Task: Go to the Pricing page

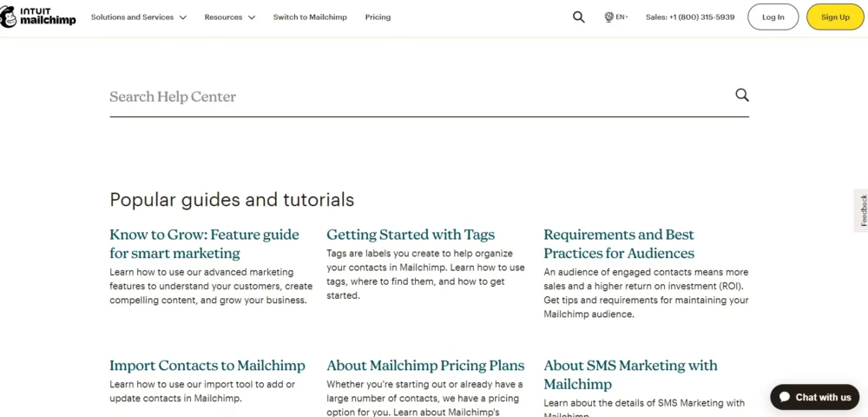Action: [x=378, y=17]
